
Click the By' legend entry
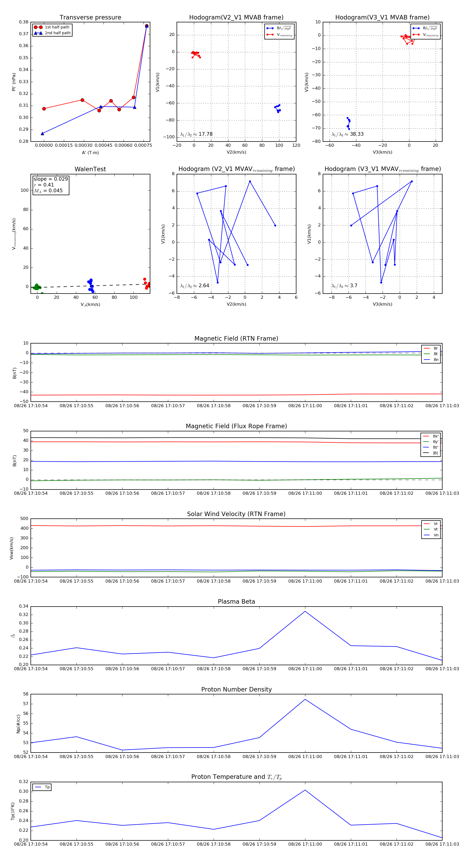(431, 442)
